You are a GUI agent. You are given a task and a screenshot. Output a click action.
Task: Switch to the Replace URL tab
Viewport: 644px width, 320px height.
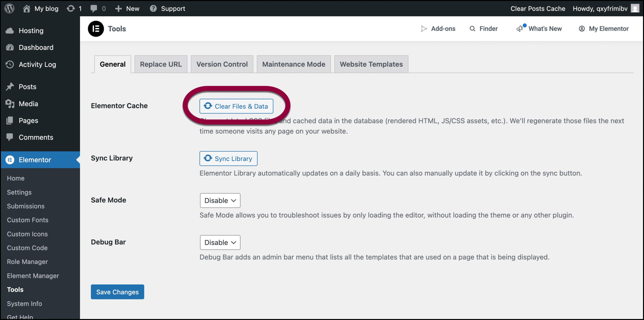pyautogui.click(x=161, y=64)
